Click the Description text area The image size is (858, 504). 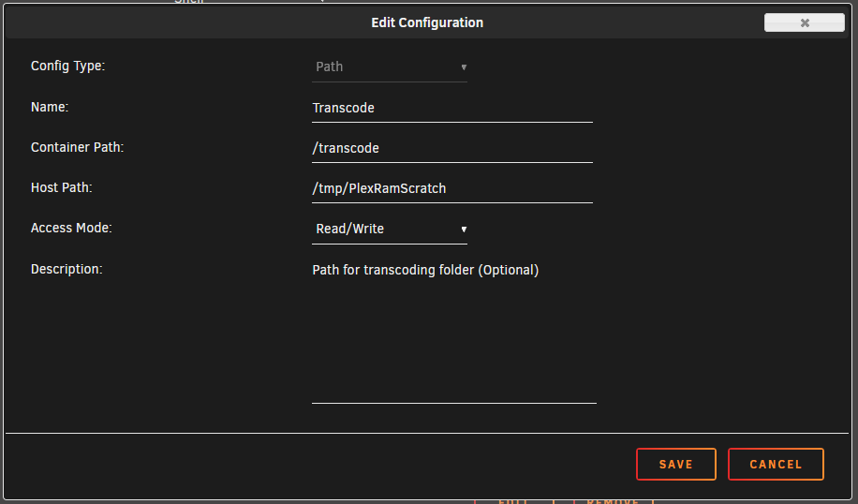pyautogui.click(x=453, y=331)
